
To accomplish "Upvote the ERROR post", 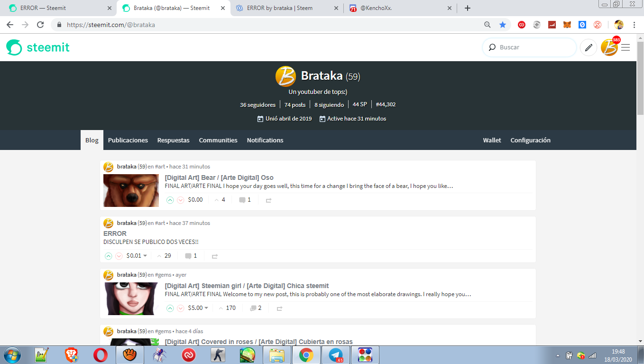I will [109, 256].
